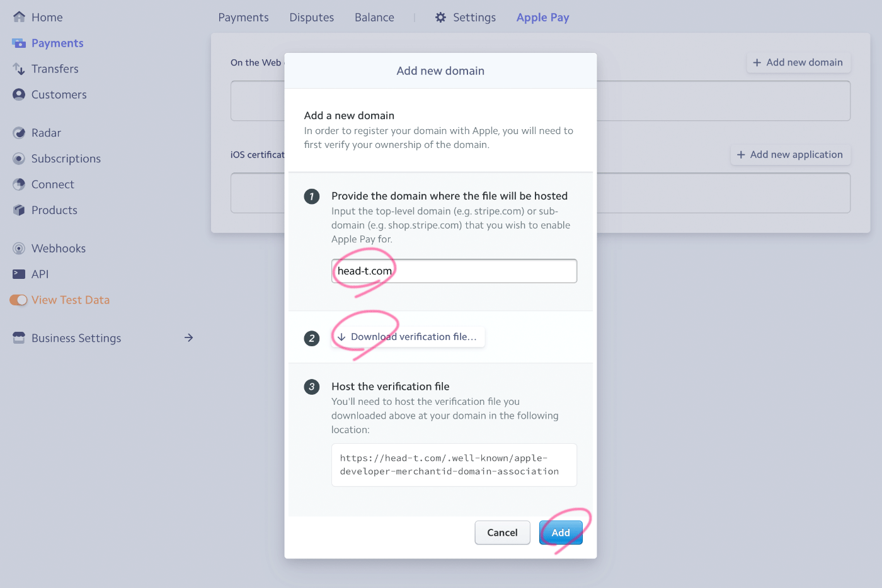This screenshot has width=882, height=588.
Task: Open the Balance tab
Action: point(374,18)
